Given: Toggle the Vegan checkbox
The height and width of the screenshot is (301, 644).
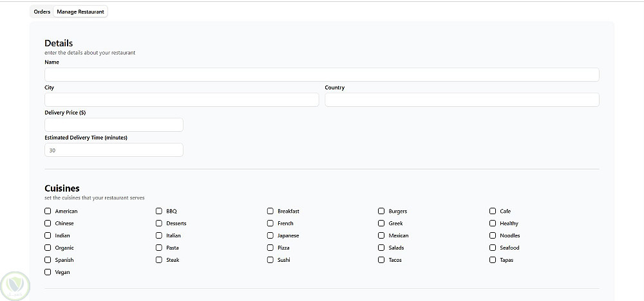Looking at the screenshot, I should tap(48, 272).
